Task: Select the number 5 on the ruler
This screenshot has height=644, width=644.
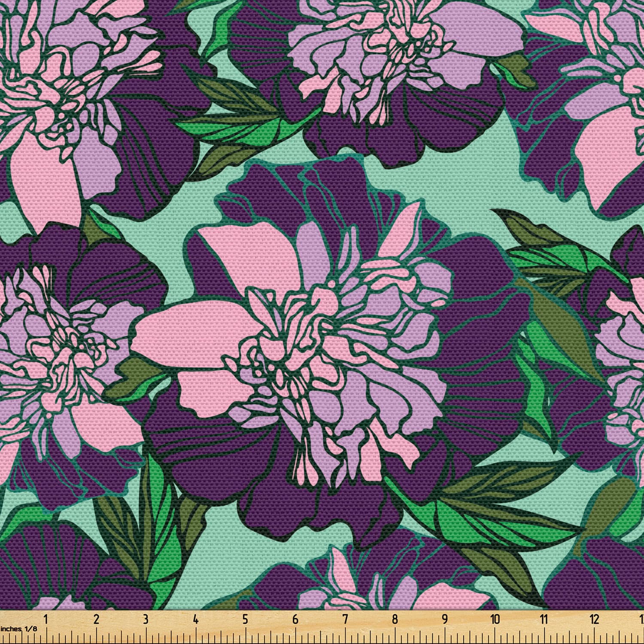Action: [245, 619]
